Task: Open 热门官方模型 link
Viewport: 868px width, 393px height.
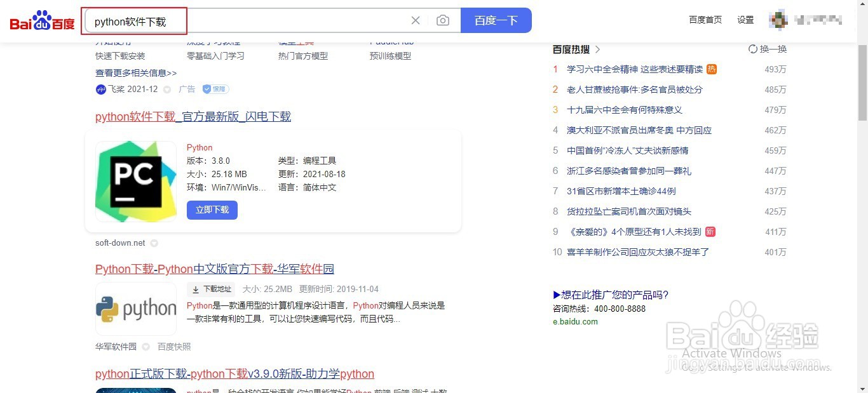Action: coord(303,56)
